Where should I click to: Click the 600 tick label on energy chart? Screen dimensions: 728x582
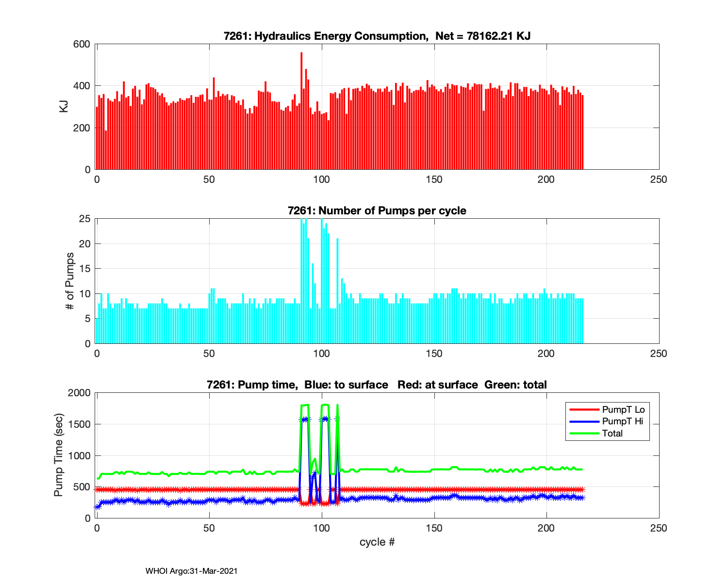point(82,44)
